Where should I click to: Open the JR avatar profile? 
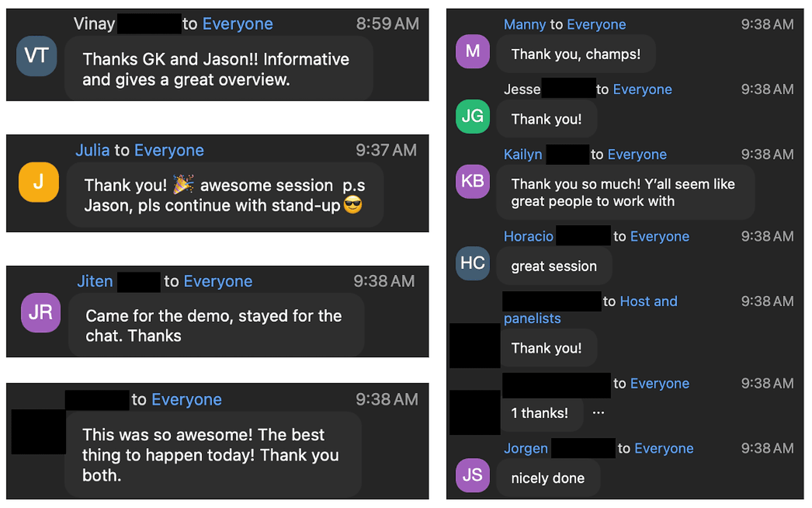tap(41, 313)
